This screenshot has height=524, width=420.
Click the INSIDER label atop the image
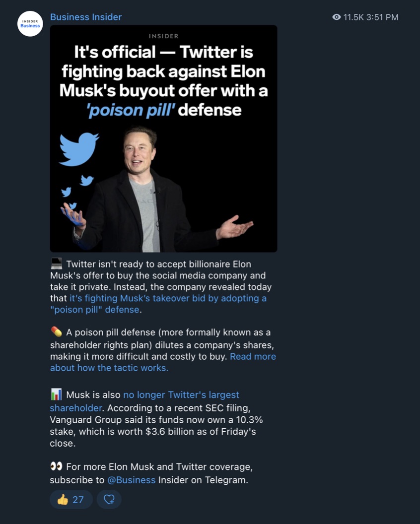pyautogui.click(x=163, y=36)
